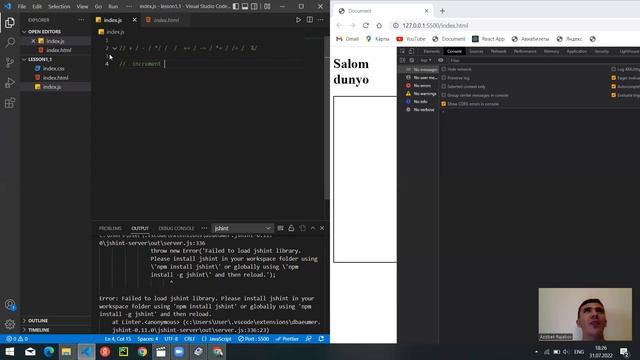Viewport: 640px width, 360px height.
Task: Switch to the DEBUG CONSOLE tab
Action: pyautogui.click(x=176, y=228)
